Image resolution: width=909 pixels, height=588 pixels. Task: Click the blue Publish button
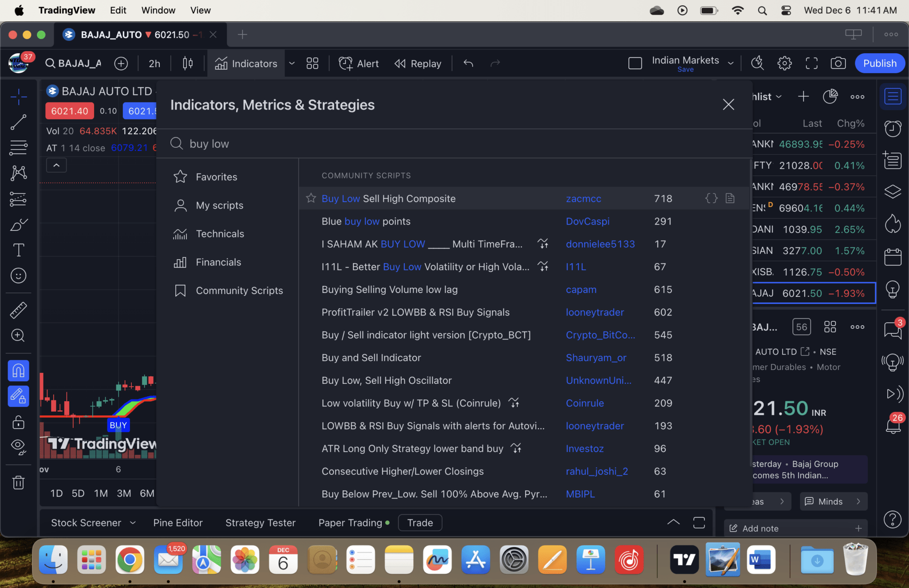(x=879, y=63)
